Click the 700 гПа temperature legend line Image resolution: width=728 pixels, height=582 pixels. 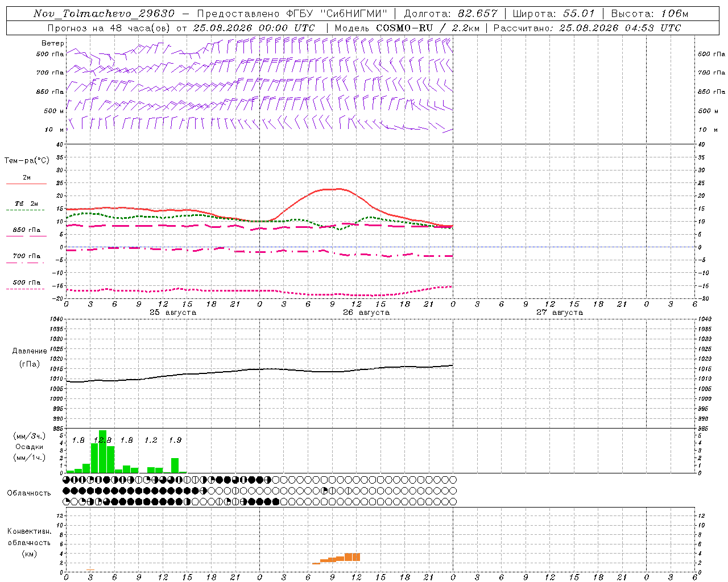click(x=25, y=263)
